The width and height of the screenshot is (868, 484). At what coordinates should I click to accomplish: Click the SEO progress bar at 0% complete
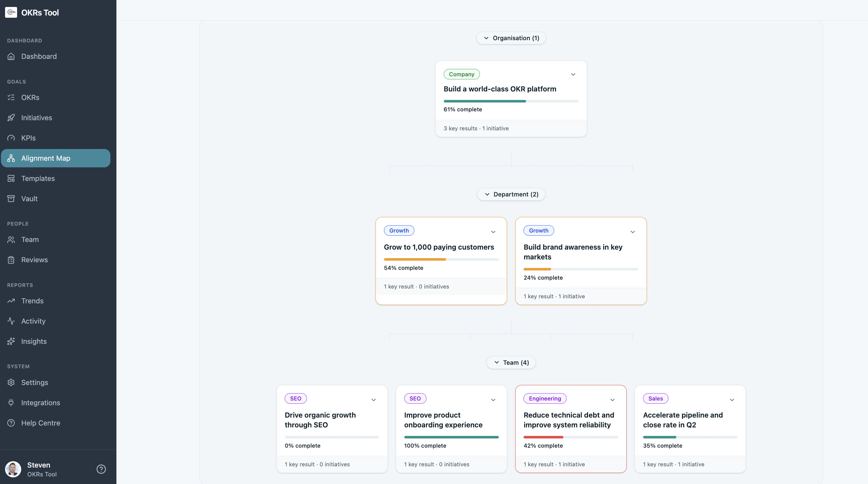[332, 437]
